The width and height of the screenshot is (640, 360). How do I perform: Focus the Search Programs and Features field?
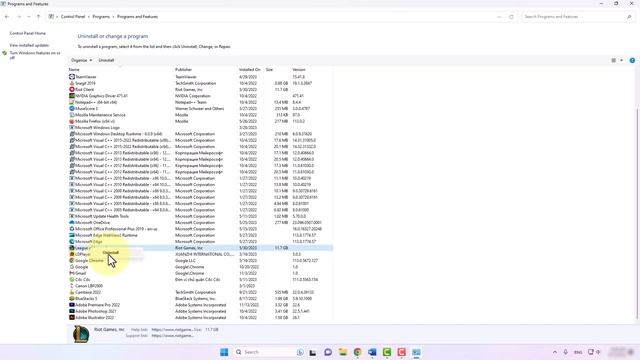[578, 17]
